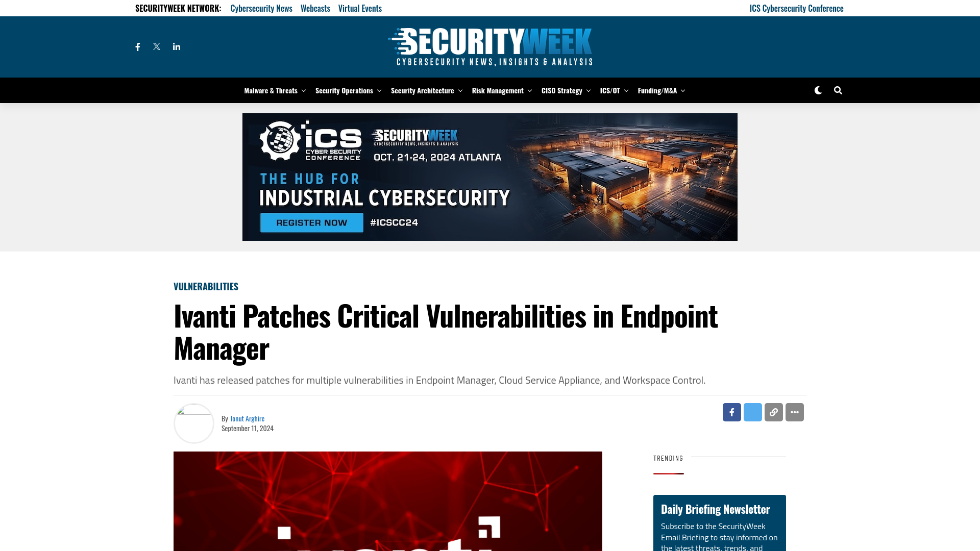Click the Twitter share icon on article
980x551 pixels.
752,412
